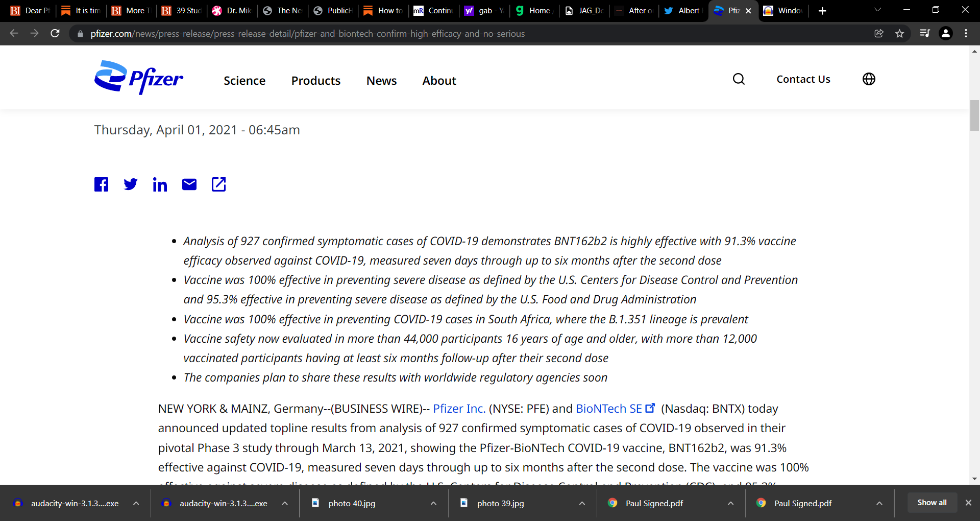Share this page from address bar
Screen dimensions: 980x521
click(879, 34)
